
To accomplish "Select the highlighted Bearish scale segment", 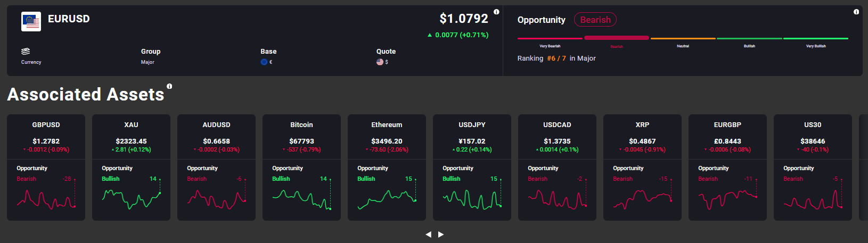I will coord(617,38).
